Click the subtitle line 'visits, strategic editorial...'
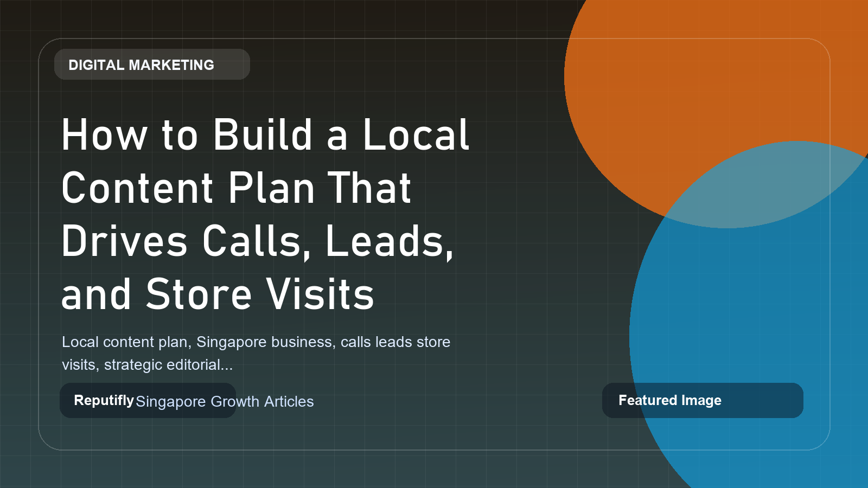The image size is (868, 488). coord(147,365)
